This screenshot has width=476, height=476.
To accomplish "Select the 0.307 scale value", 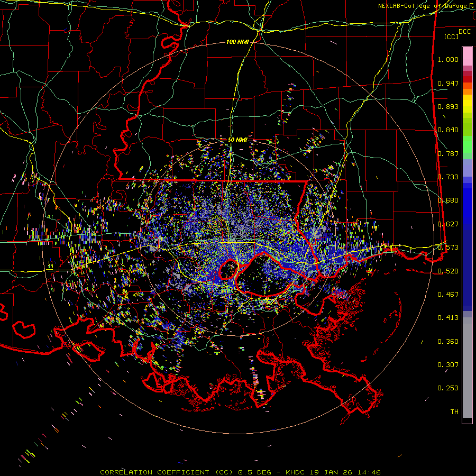I will [x=448, y=365].
